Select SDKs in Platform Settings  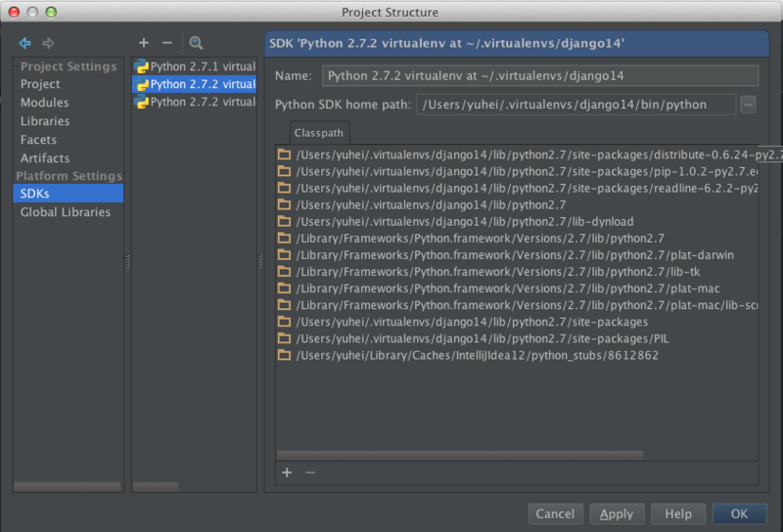coord(69,193)
